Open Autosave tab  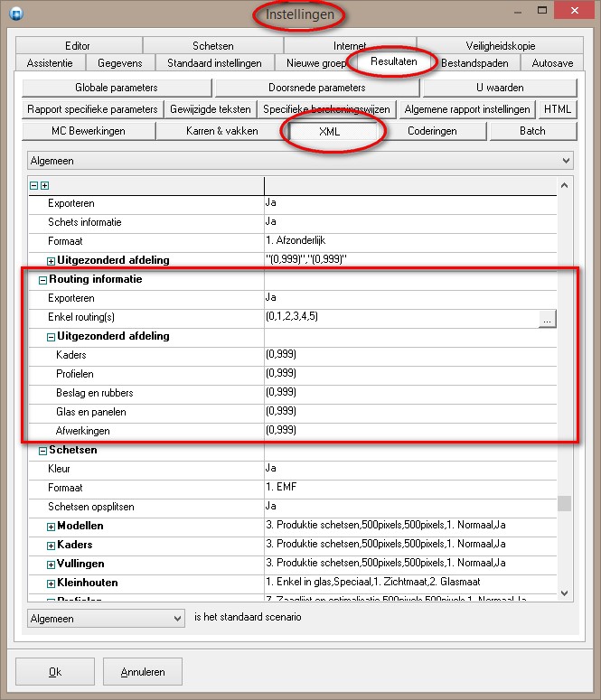[552, 63]
